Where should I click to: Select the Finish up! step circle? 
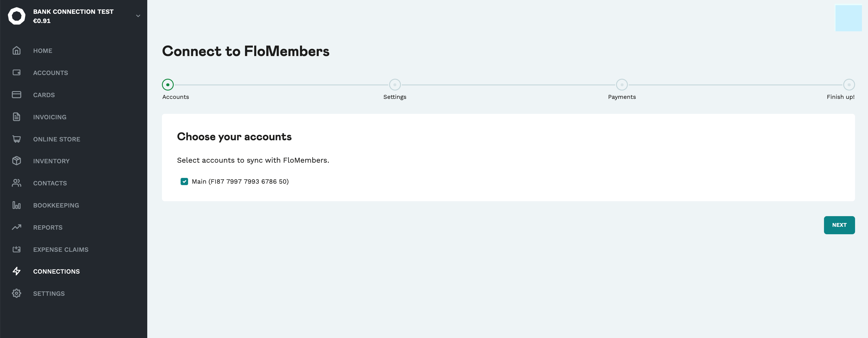pos(849,84)
